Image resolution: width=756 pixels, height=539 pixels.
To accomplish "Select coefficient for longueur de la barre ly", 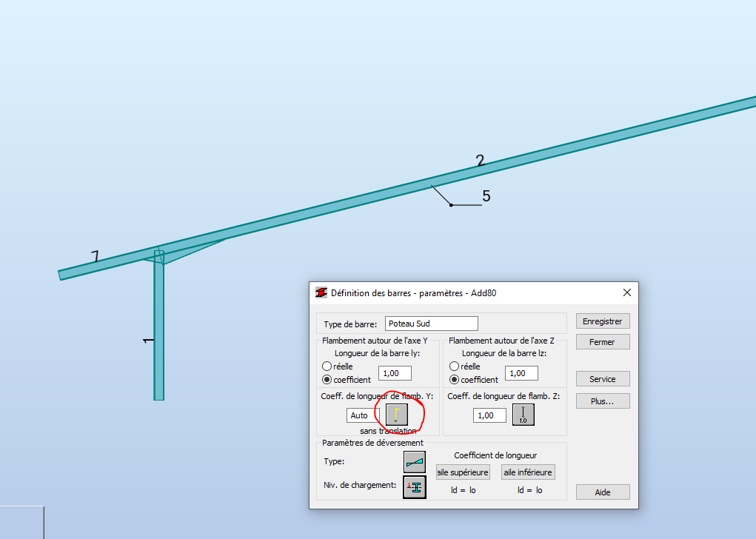I will tap(327, 379).
